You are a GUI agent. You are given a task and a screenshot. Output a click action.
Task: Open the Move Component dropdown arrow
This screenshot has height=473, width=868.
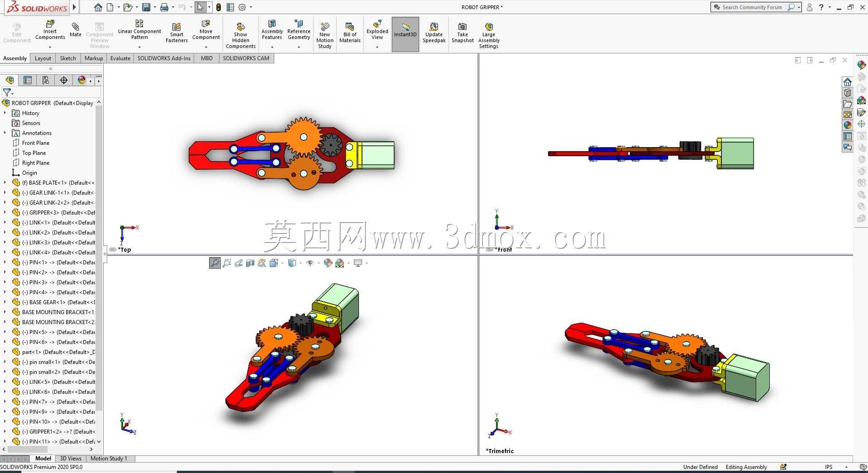[206, 47]
